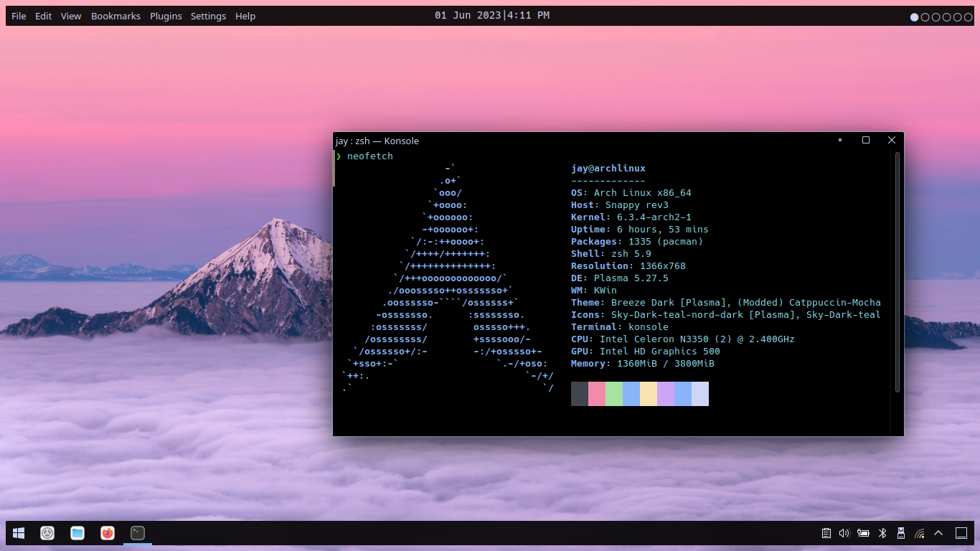Open the Plugins menu

(166, 16)
